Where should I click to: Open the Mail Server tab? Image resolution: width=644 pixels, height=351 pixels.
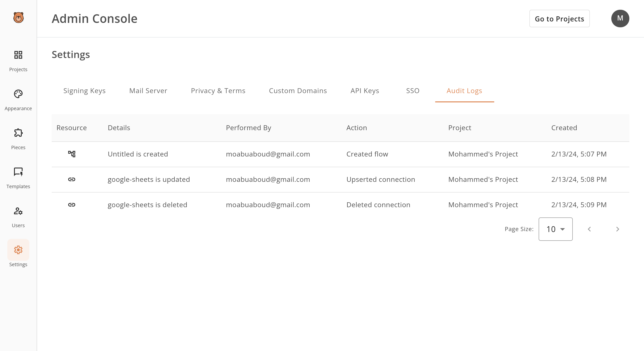click(x=148, y=91)
